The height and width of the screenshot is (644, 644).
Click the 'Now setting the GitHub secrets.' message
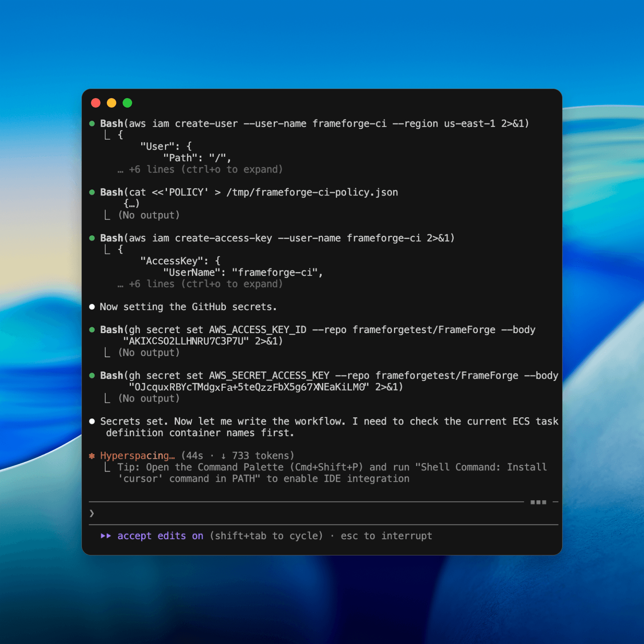point(188,307)
